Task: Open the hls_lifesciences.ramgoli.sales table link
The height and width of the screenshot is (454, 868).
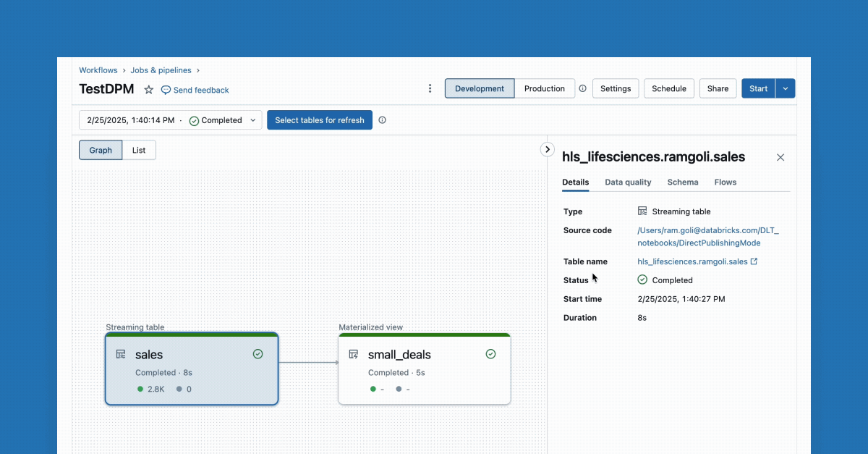Action: 692,261
